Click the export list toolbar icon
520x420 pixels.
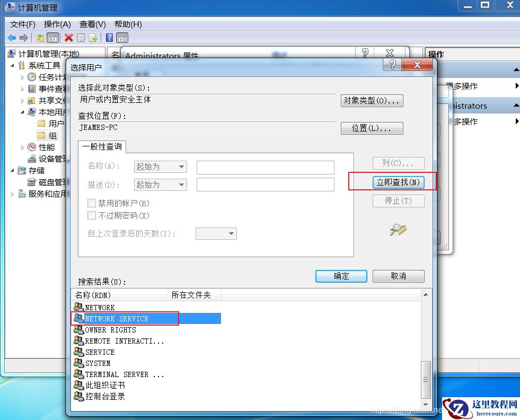click(x=93, y=38)
